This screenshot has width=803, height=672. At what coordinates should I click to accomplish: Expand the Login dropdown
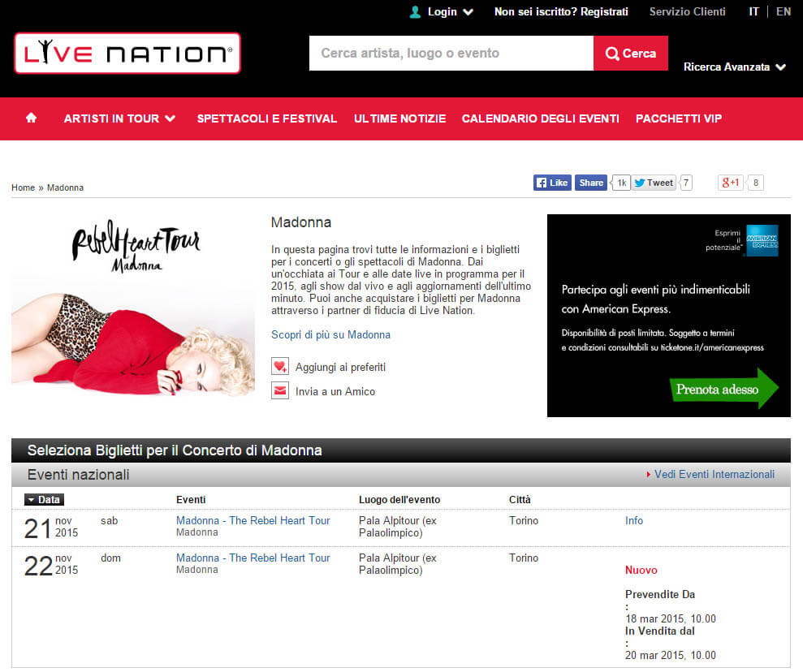(468, 12)
